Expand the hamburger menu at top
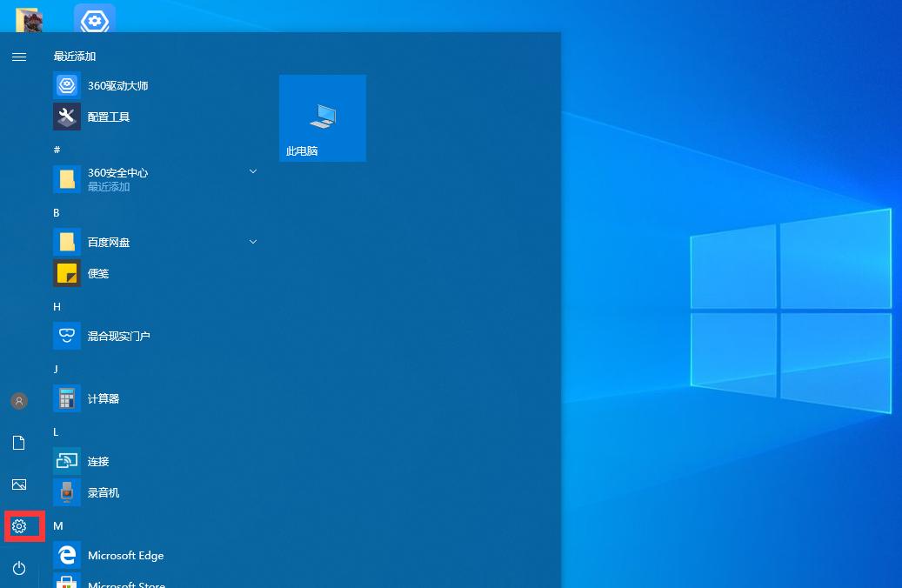 point(19,57)
